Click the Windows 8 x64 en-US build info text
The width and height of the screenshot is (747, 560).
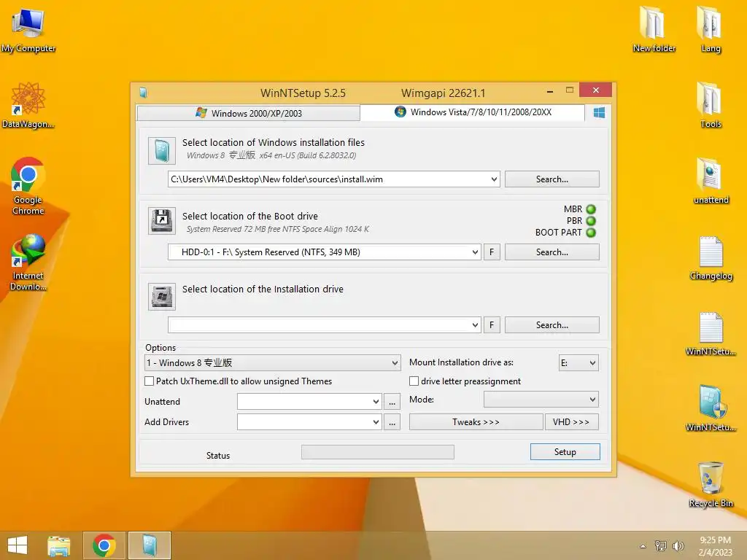pos(271,155)
